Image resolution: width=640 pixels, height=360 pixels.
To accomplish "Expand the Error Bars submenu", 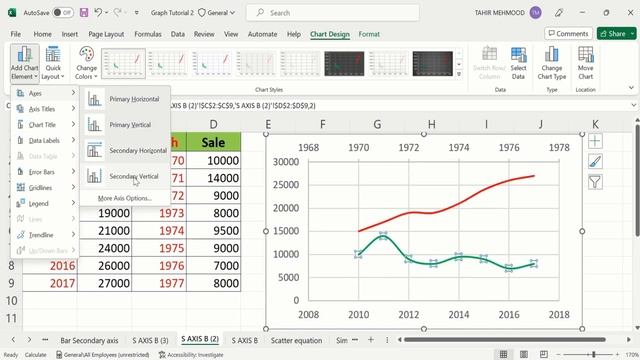I will coord(45,172).
